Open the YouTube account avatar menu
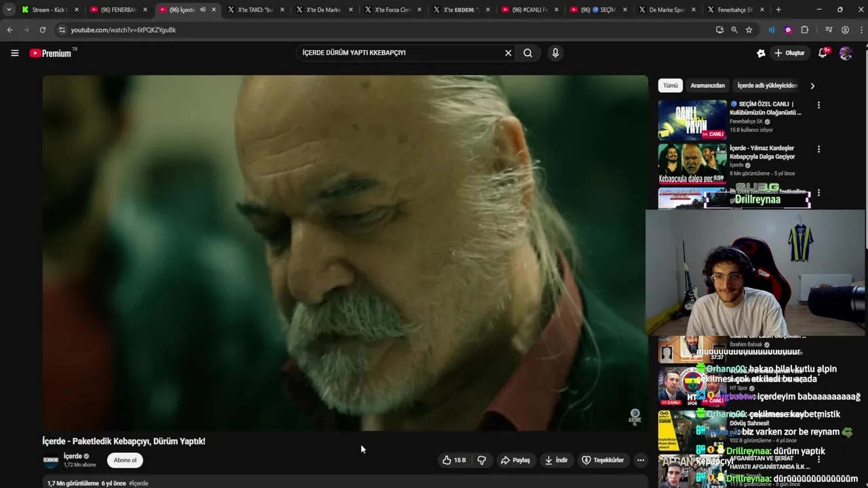868x488 pixels. point(846,53)
